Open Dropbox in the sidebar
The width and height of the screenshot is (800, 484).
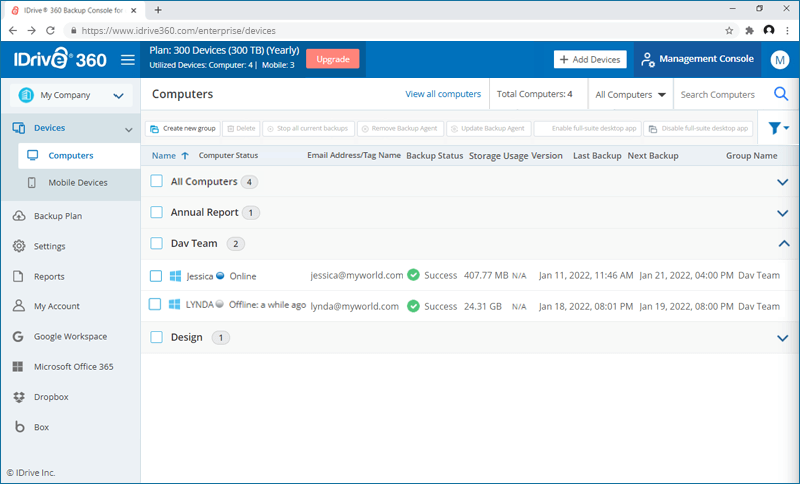pyautogui.click(x=49, y=397)
